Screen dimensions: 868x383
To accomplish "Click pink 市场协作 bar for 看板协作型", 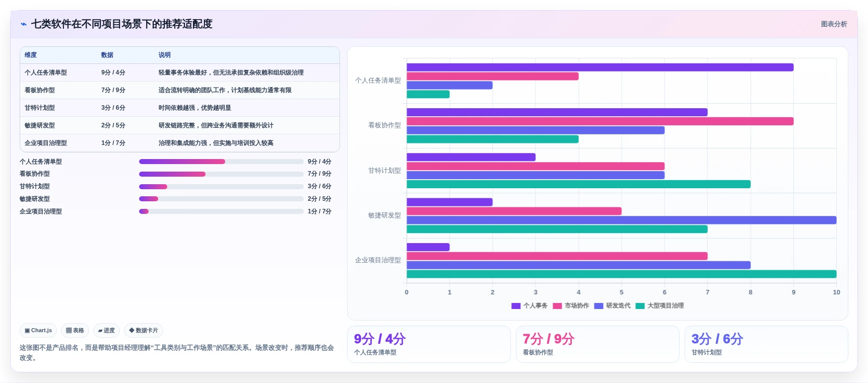I will (x=600, y=121).
